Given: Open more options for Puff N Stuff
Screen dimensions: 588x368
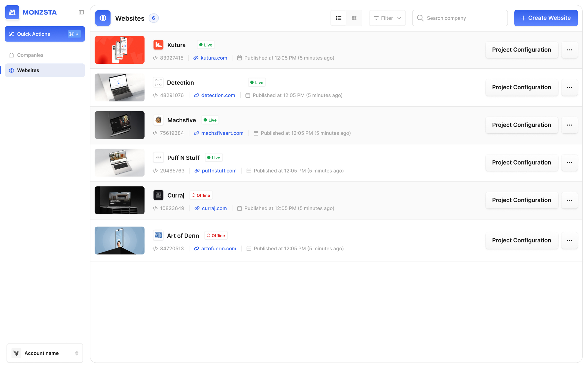Looking at the screenshot, I should coord(569,162).
